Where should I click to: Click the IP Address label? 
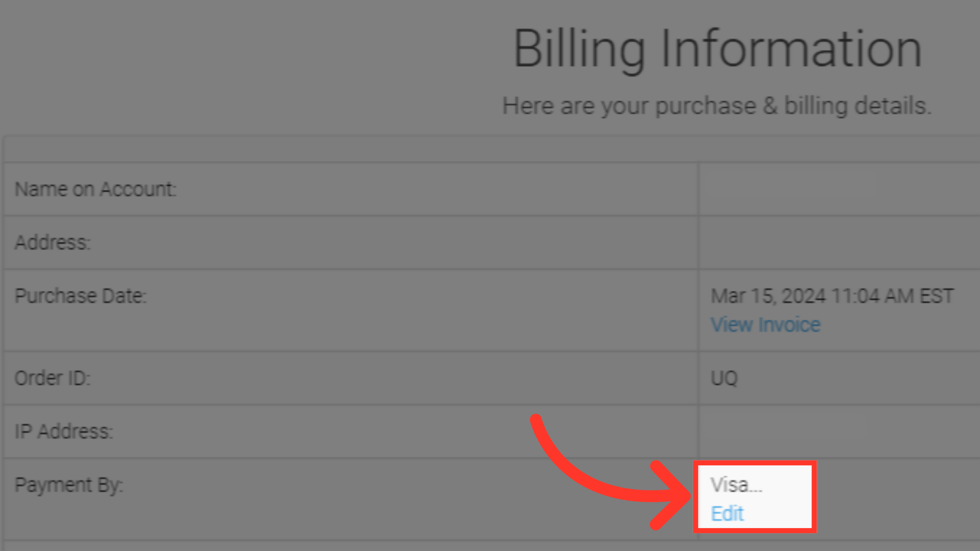click(64, 432)
